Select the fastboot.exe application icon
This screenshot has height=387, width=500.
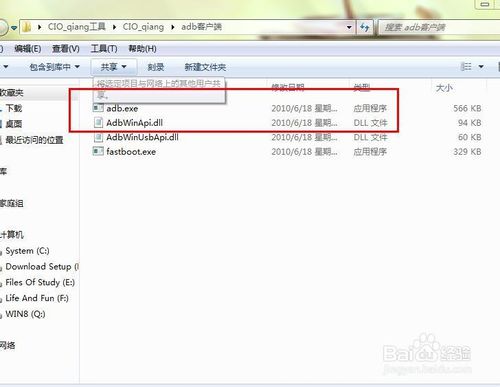[98, 152]
